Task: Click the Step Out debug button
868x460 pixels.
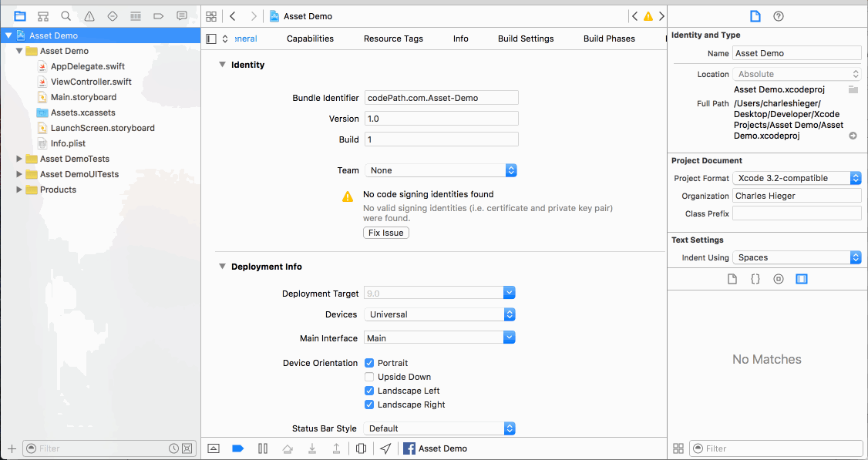Action: point(336,448)
